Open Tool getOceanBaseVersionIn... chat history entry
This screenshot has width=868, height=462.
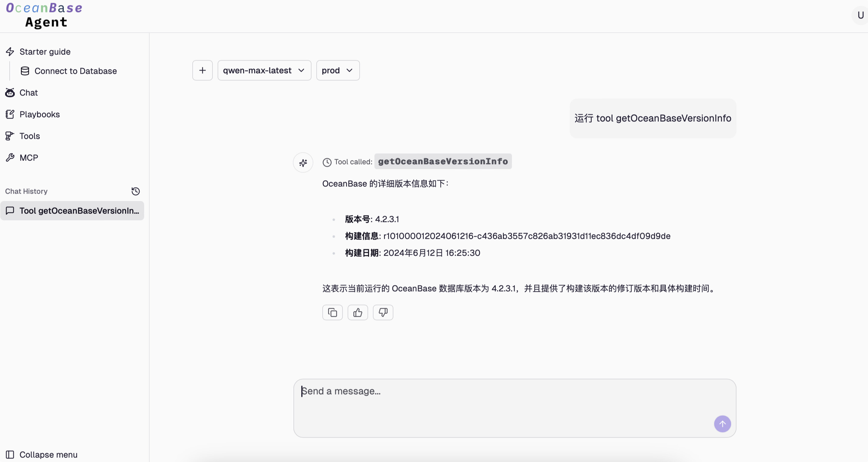pyautogui.click(x=72, y=211)
